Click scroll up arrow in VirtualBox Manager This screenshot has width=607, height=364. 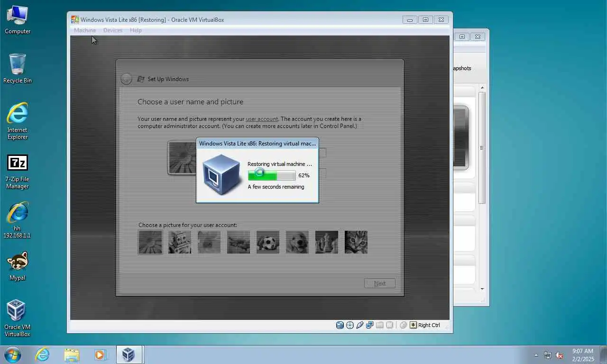[482, 88]
